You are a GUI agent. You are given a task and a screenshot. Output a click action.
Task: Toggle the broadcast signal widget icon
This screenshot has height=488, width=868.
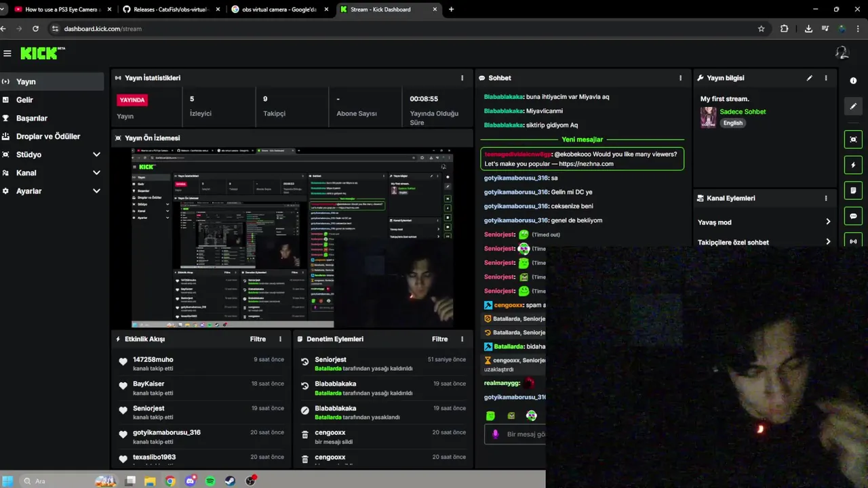pos(853,241)
